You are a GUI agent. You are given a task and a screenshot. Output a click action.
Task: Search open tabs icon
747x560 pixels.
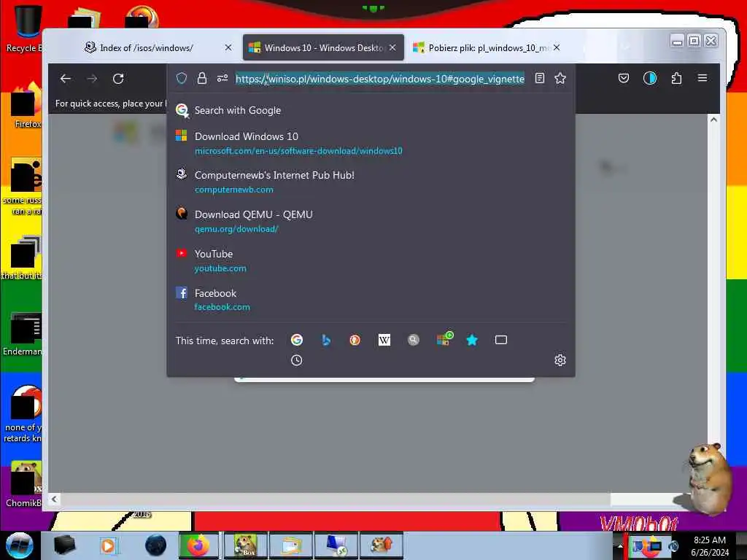(500, 340)
